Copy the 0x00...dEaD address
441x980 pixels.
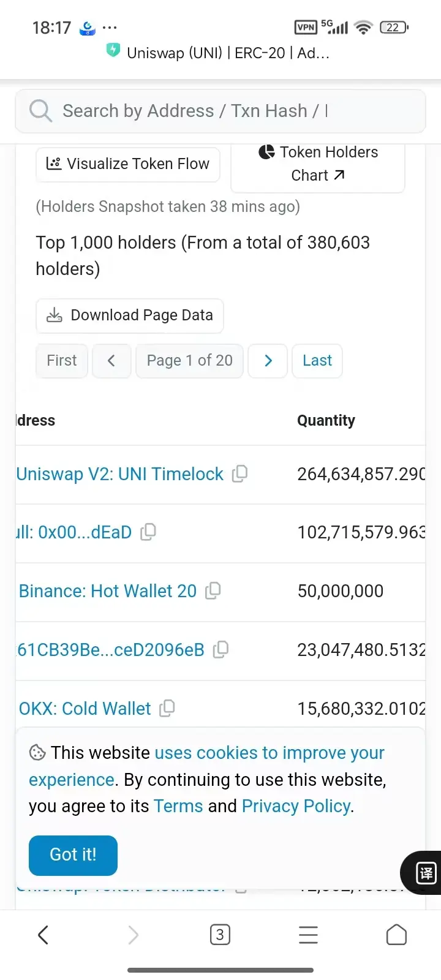coord(148,532)
